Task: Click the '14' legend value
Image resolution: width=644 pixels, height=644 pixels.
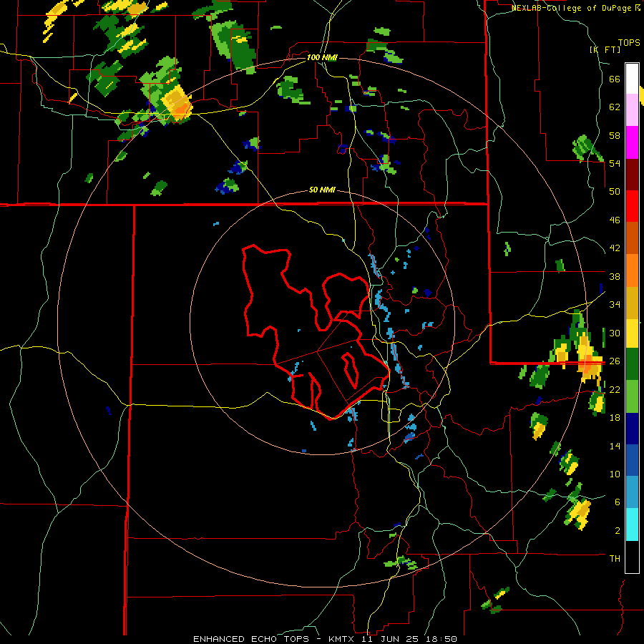Action: (615, 446)
